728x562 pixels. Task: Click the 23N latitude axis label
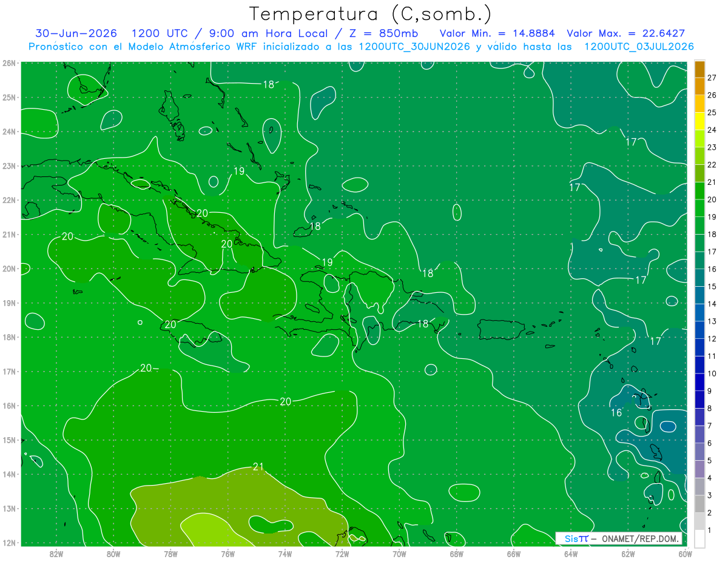coord(8,166)
